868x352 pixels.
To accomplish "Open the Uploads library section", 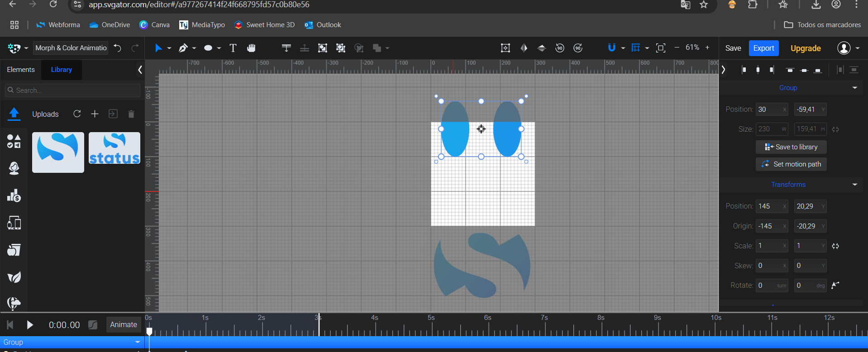I will coord(14,114).
